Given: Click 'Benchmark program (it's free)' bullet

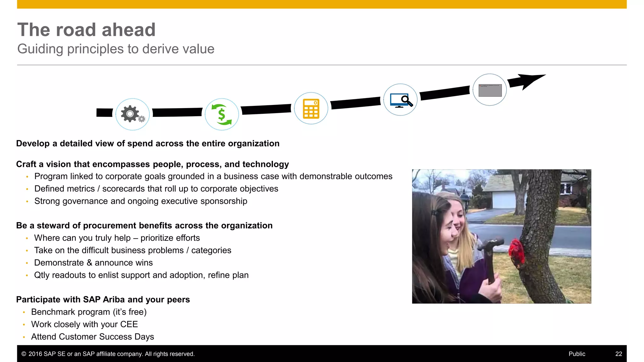Looking at the screenshot, I should [89, 312].
